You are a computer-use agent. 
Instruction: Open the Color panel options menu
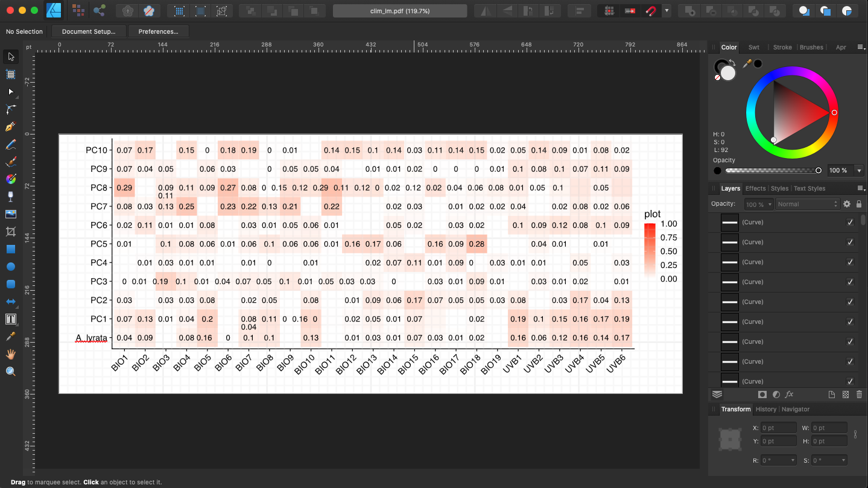tap(861, 47)
